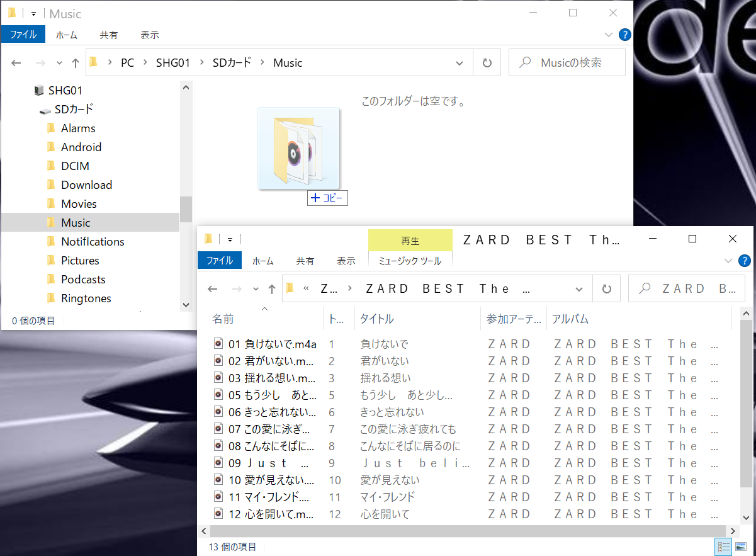756x556 pixels.
Task: Open the ミュージック ツール tab
Action: [x=410, y=260]
